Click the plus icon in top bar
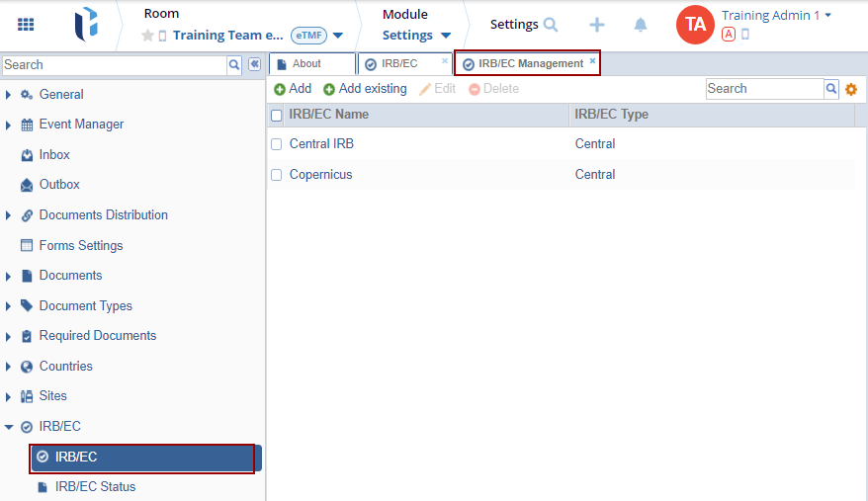This screenshot has height=501, width=868. pyautogui.click(x=597, y=25)
